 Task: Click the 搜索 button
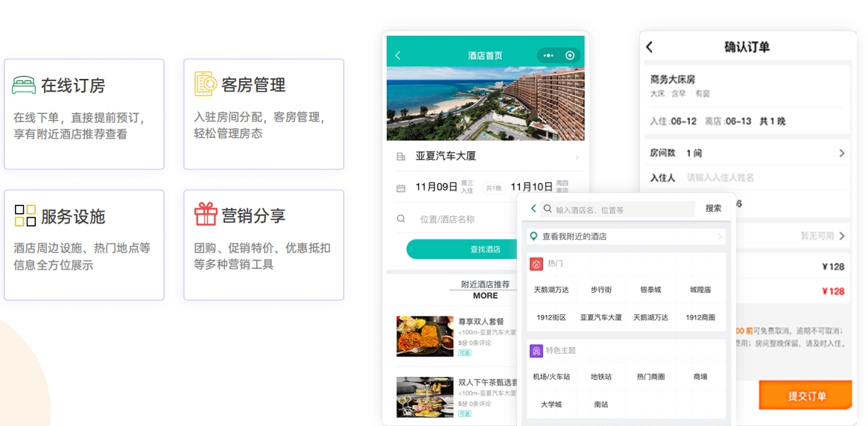[714, 209]
